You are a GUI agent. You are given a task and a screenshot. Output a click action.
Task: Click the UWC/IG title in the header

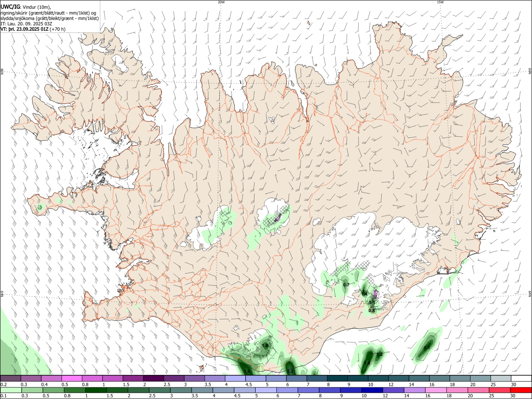pyautogui.click(x=10, y=7)
